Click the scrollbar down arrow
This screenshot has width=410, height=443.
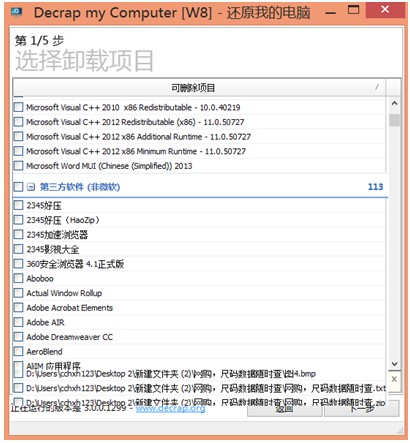394,364
